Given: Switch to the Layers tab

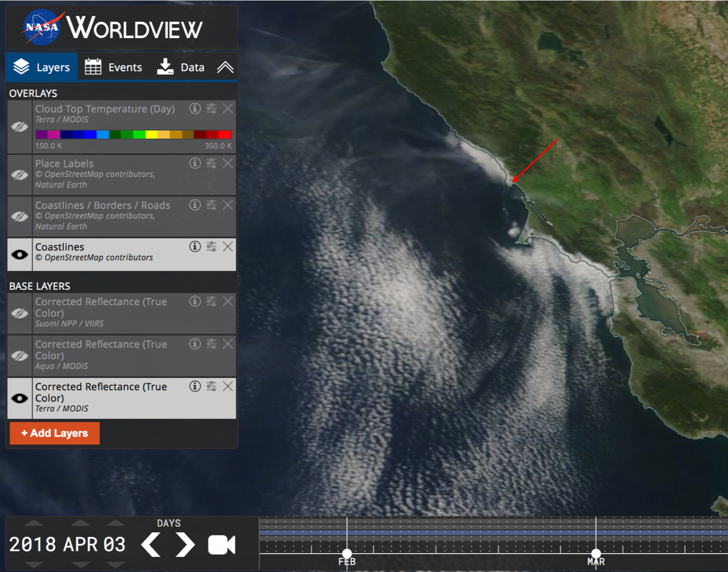Looking at the screenshot, I should pyautogui.click(x=42, y=67).
